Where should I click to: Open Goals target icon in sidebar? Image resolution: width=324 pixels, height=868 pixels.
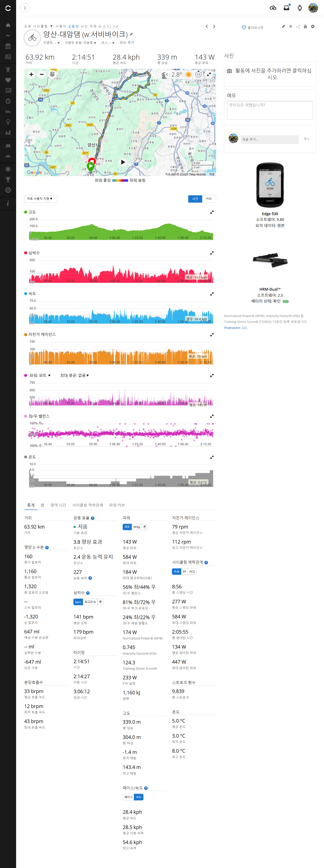(x=8, y=190)
